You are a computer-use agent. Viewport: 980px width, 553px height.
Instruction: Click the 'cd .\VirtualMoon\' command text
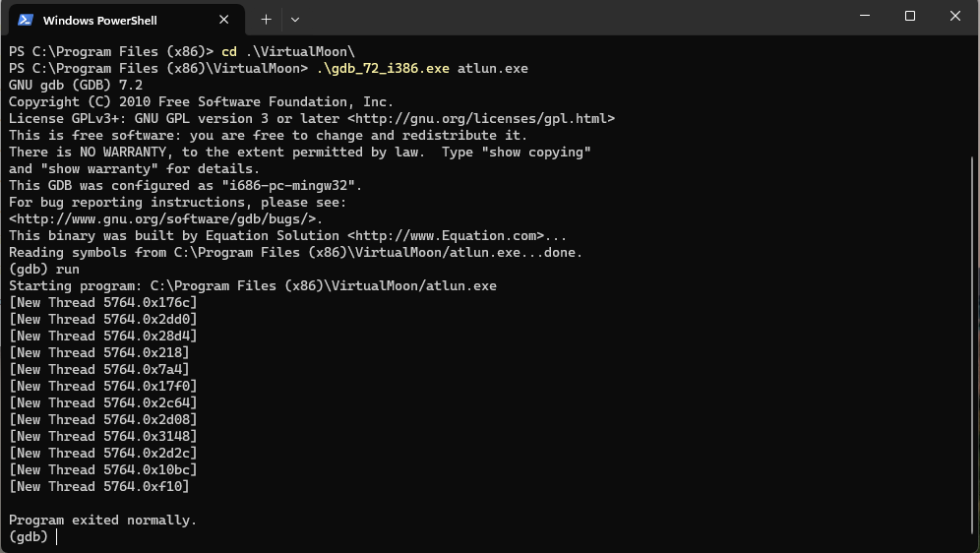point(288,52)
